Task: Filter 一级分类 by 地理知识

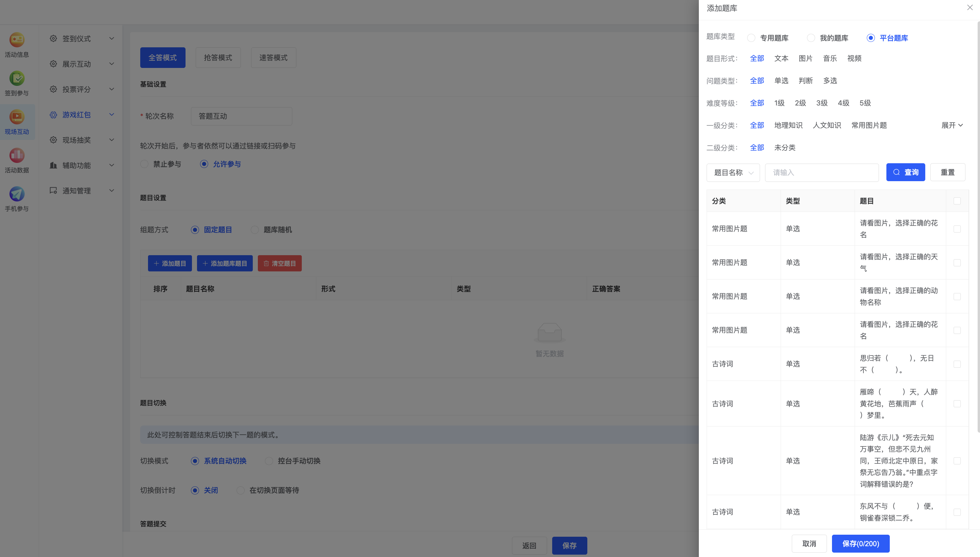Action: (788, 125)
